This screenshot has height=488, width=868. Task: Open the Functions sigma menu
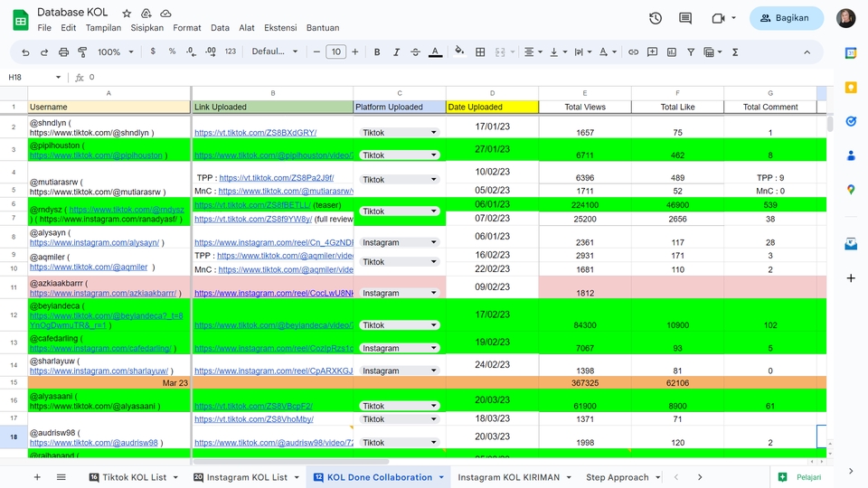pyautogui.click(x=735, y=52)
